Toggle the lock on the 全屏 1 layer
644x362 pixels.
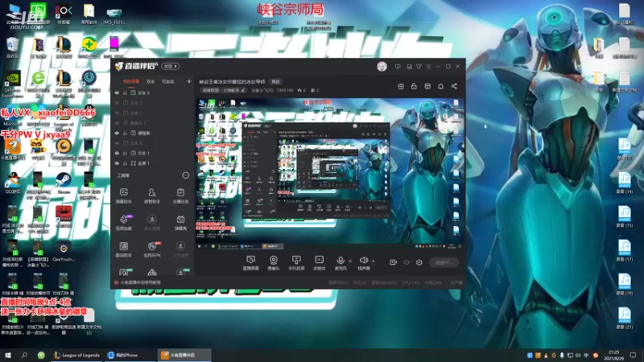pyautogui.click(x=125, y=163)
